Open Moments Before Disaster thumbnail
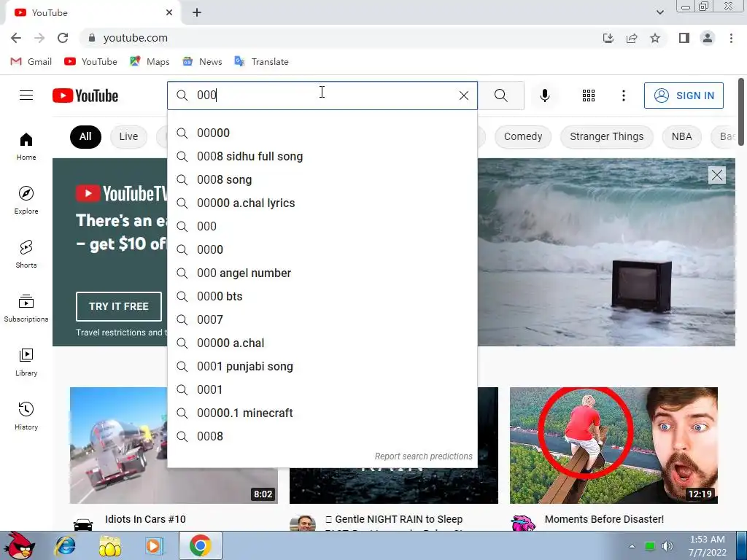 tap(614, 446)
